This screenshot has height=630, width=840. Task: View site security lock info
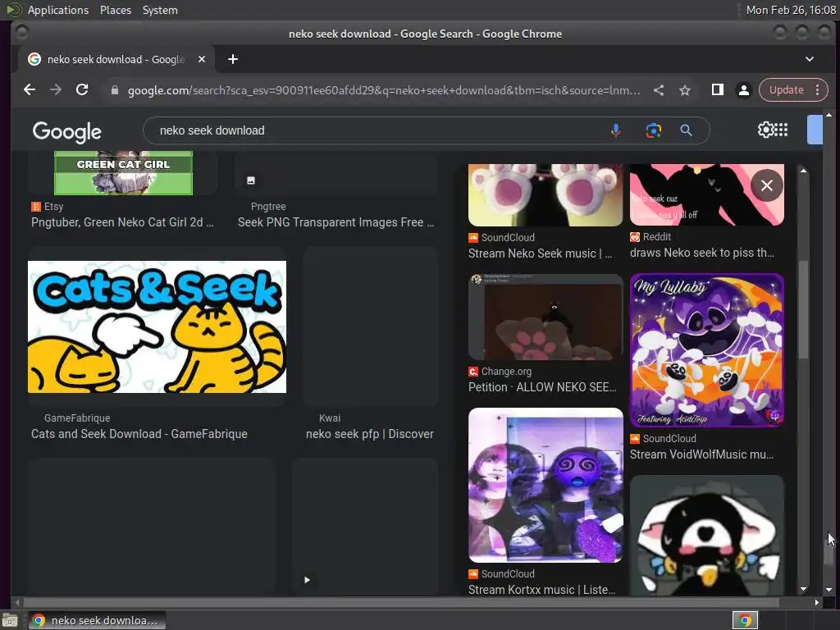point(114,90)
